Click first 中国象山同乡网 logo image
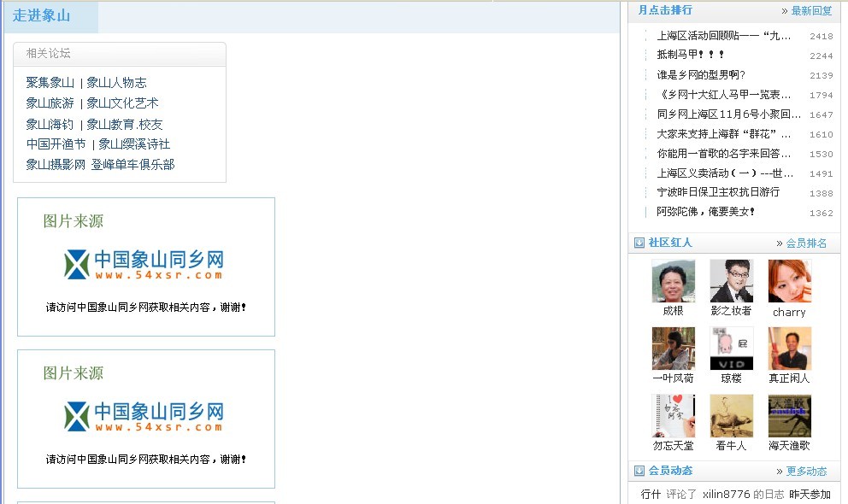Image resolution: width=848 pixels, height=504 pixels. 145,264
